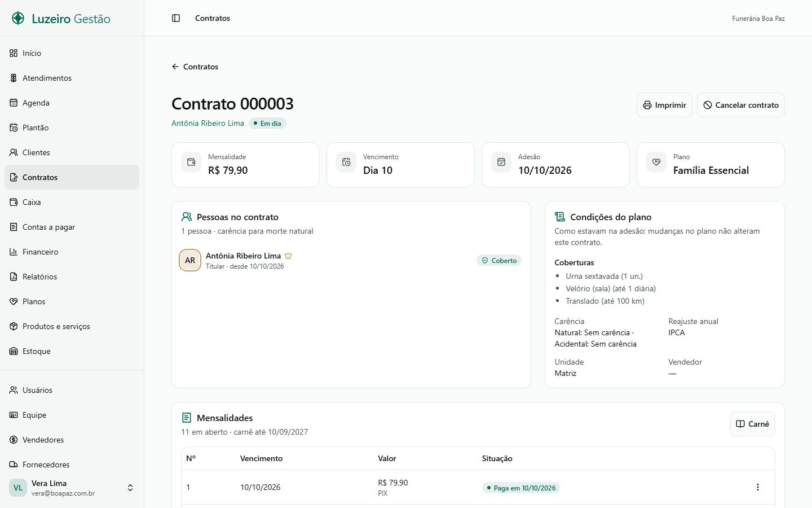The height and width of the screenshot is (508, 812).
Task: Go back using the Contratos arrow
Action: coord(195,67)
